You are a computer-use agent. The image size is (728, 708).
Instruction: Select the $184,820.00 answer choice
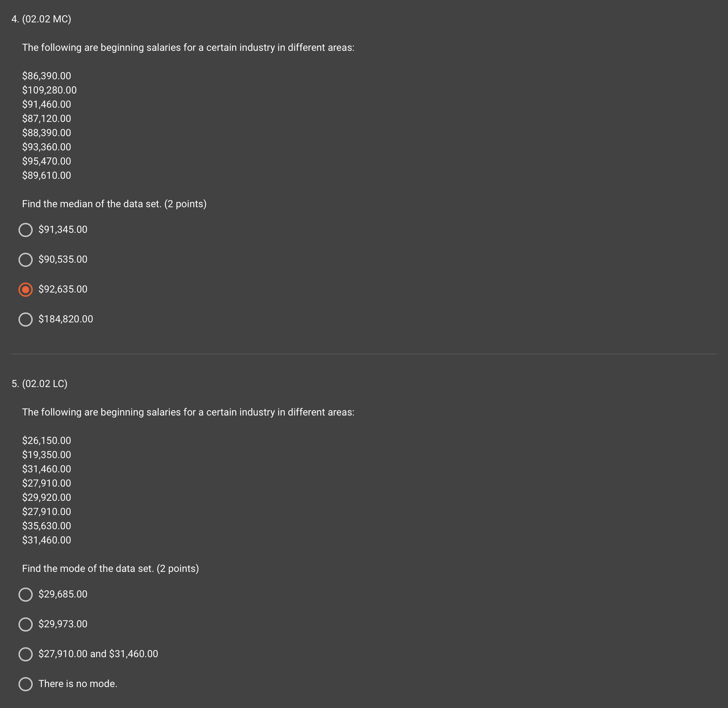pyautogui.click(x=25, y=319)
